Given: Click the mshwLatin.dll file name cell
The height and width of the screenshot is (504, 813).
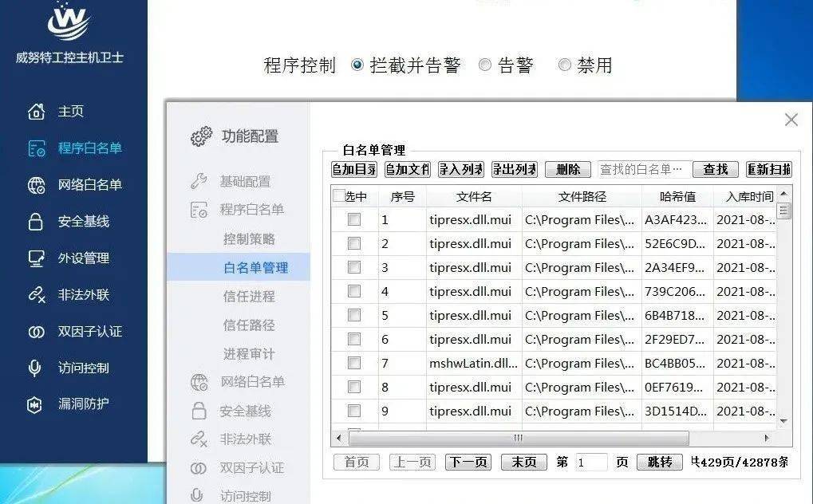Looking at the screenshot, I should pyautogui.click(x=473, y=364).
